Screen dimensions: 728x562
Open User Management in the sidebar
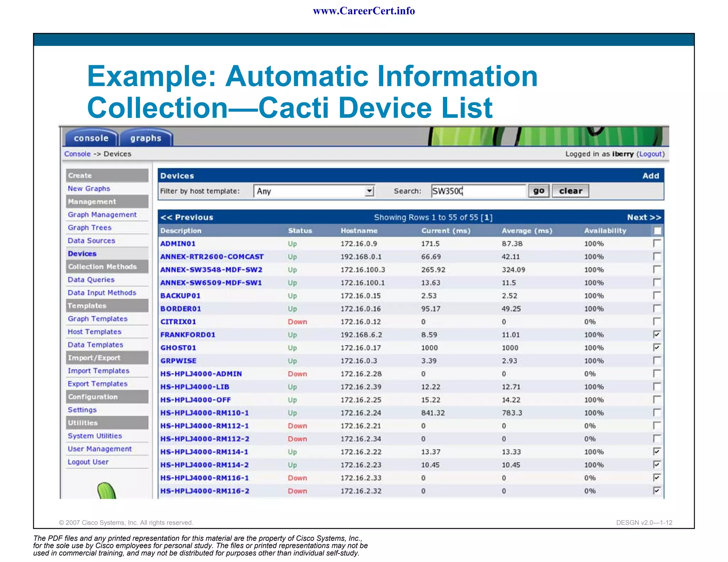[x=100, y=449]
